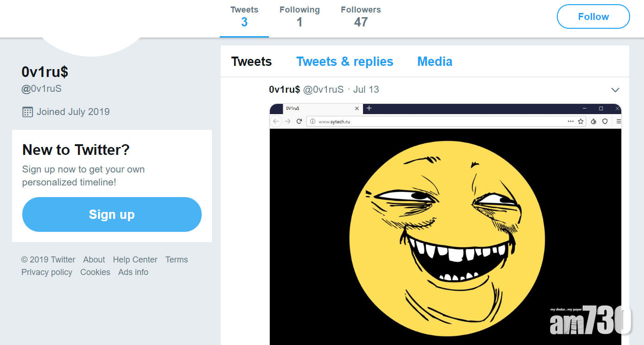Open the troll face tweet image
This screenshot has height=345, width=644.
point(445,232)
